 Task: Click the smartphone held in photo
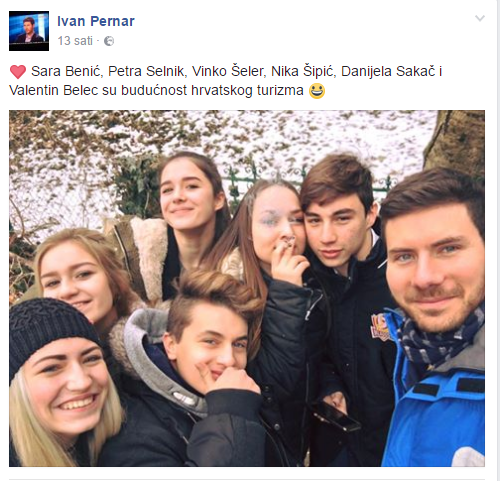point(337,416)
